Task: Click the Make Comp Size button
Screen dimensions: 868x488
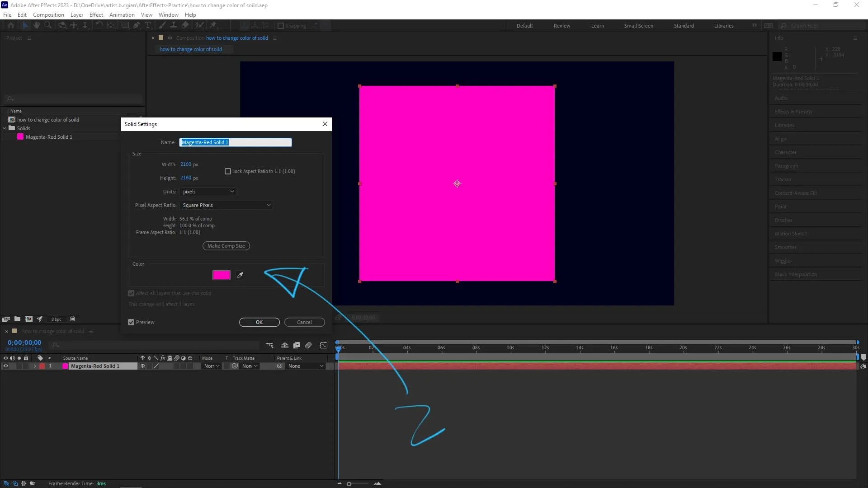Action: coord(226,246)
